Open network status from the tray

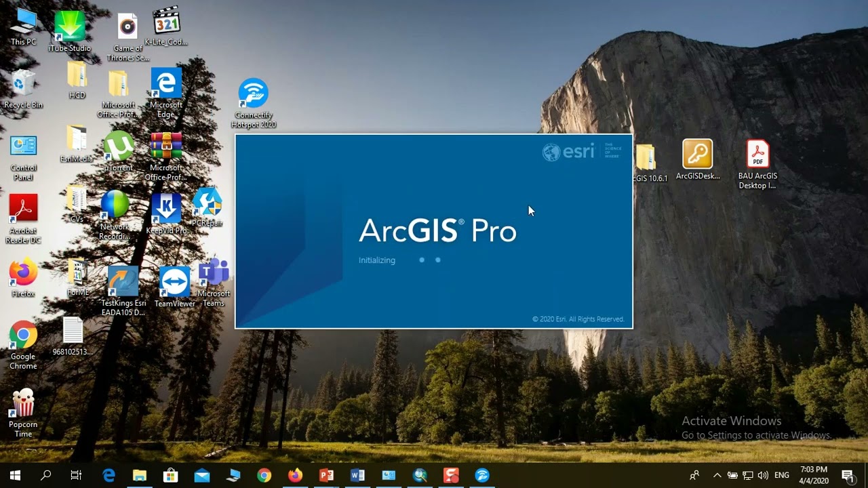(748, 475)
